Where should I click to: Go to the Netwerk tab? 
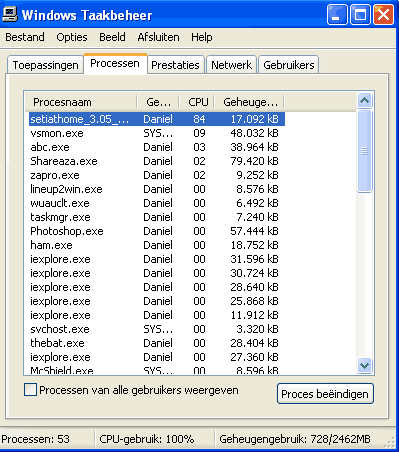pyautogui.click(x=231, y=65)
